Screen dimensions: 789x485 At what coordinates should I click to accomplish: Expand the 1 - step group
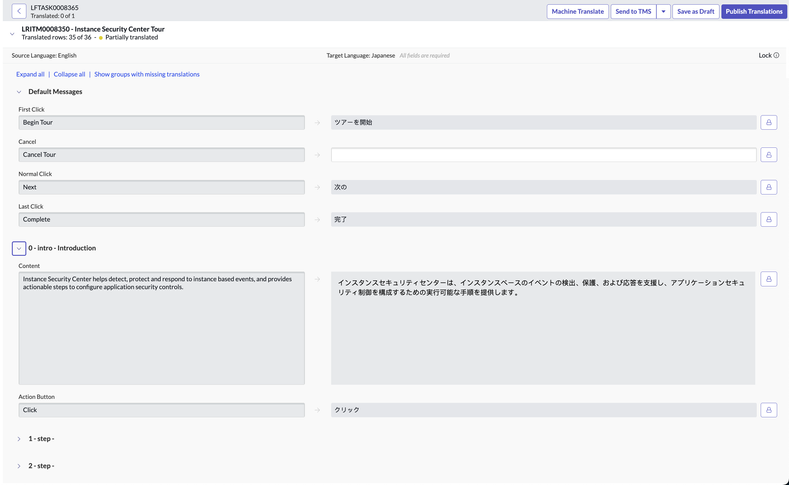coord(19,439)
